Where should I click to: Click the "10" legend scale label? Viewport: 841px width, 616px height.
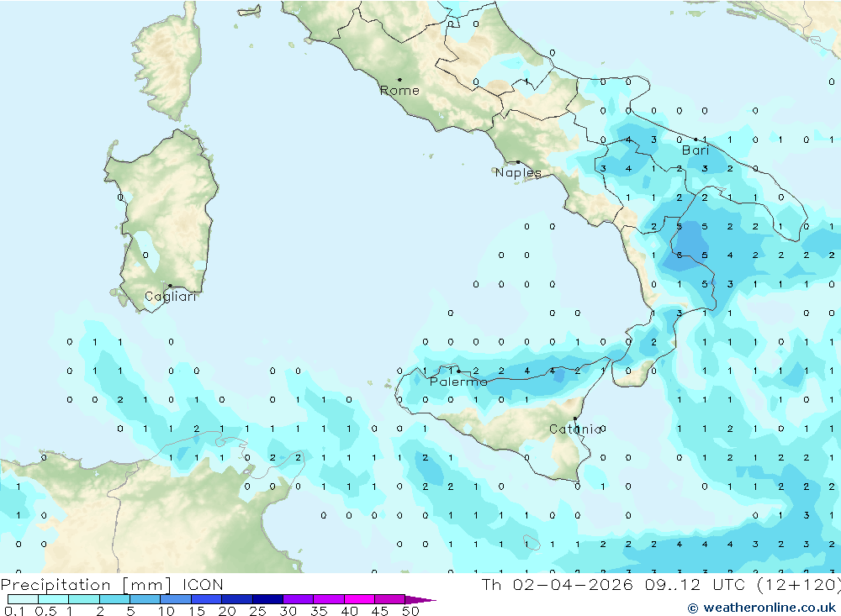[166, 611]
